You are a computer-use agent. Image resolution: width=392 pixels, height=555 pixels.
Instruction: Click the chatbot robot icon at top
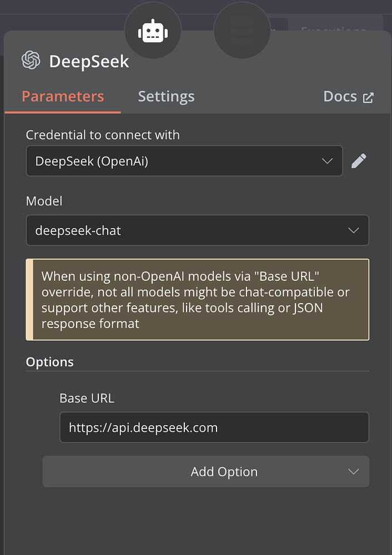tap(153, 31)
